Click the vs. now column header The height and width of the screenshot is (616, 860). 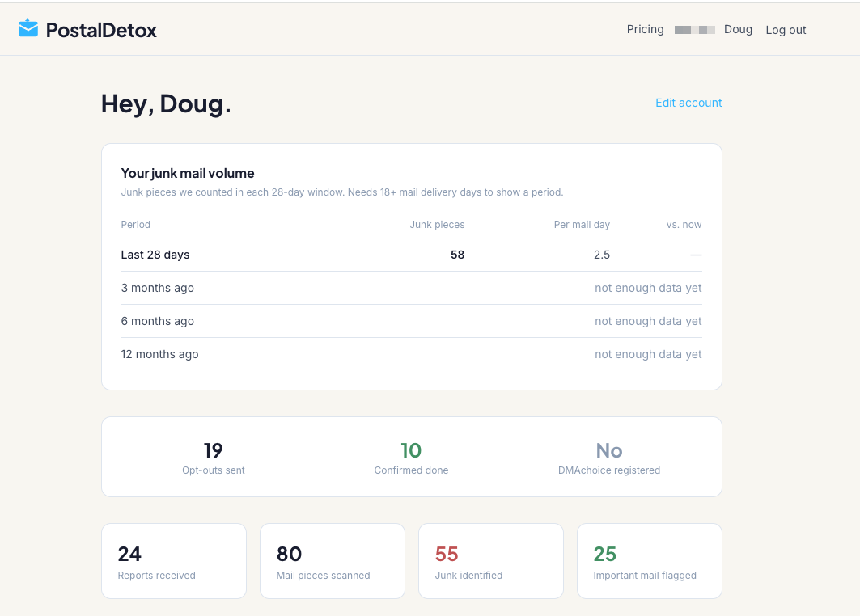684,225
